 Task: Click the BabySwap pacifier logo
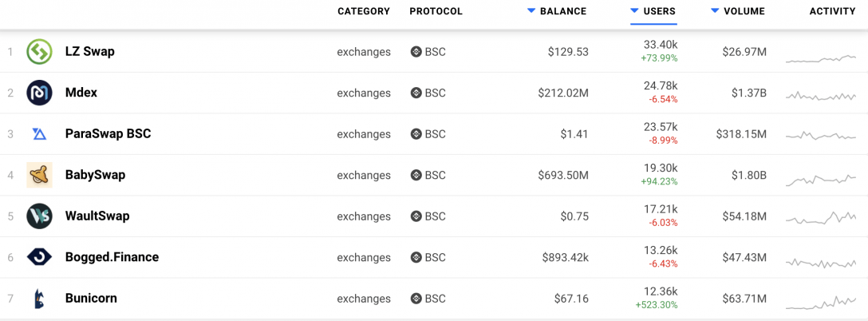(x=39, y=175)
